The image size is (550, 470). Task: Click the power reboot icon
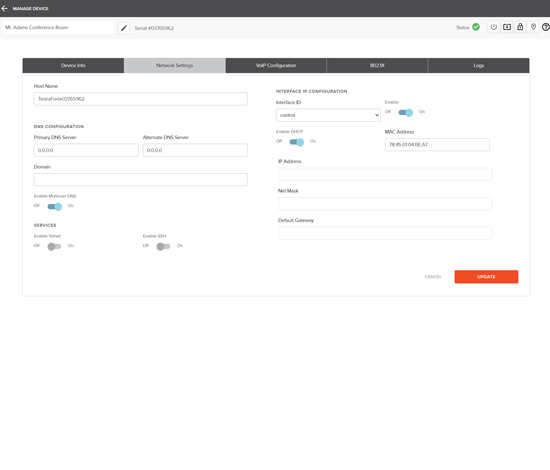494,27
